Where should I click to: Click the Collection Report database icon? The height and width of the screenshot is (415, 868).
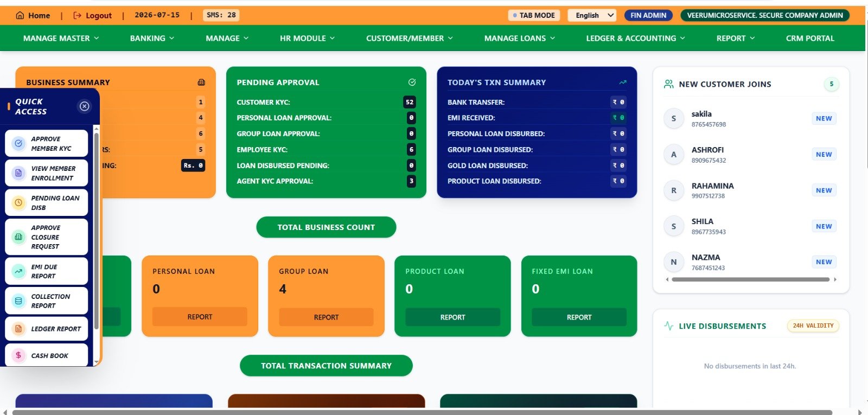tap(18, 301)
